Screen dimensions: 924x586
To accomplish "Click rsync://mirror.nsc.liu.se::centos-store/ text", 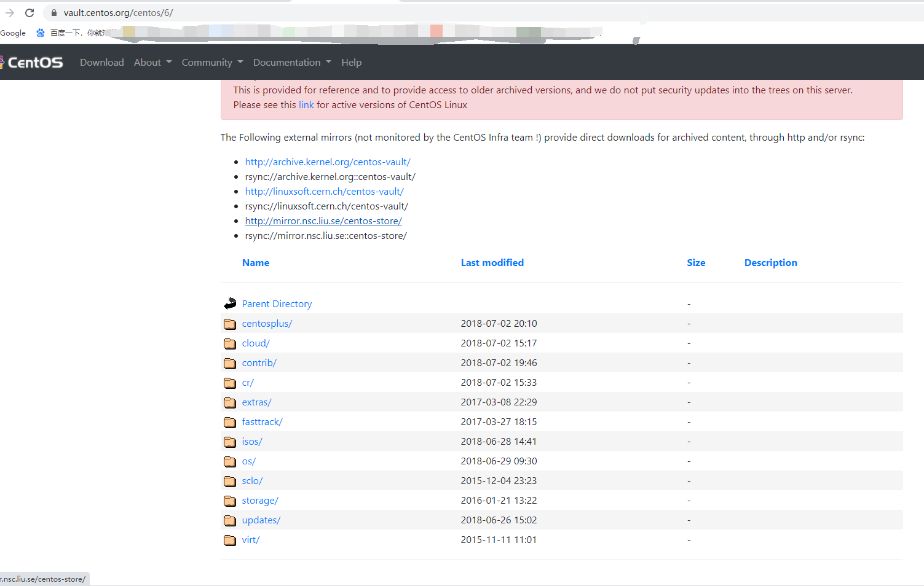I will [326, 235].
